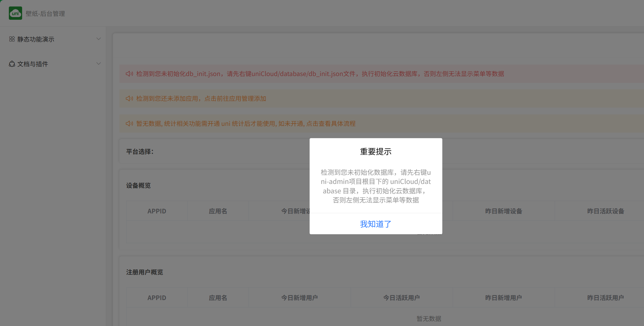Image resolution: width=644 pixels, height=326 pixels.
Task: Click 暂无数据 in 注册用户概览 table
Action: click(429, 319)
